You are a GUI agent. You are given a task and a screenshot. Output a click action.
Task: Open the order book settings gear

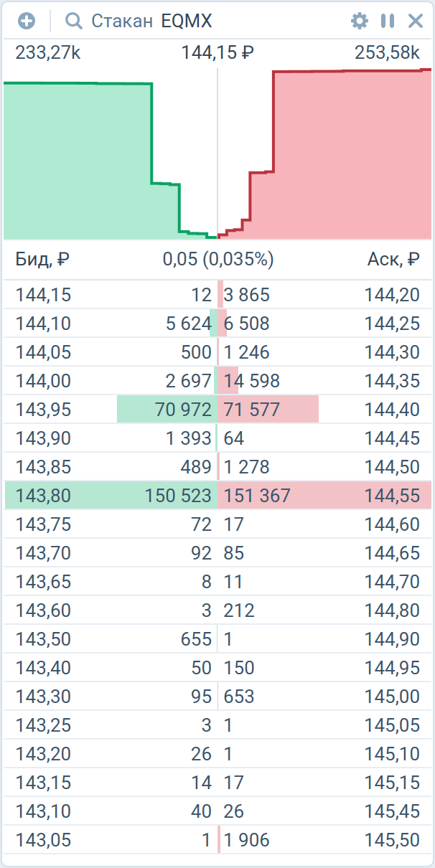click(x=359, y=21)
